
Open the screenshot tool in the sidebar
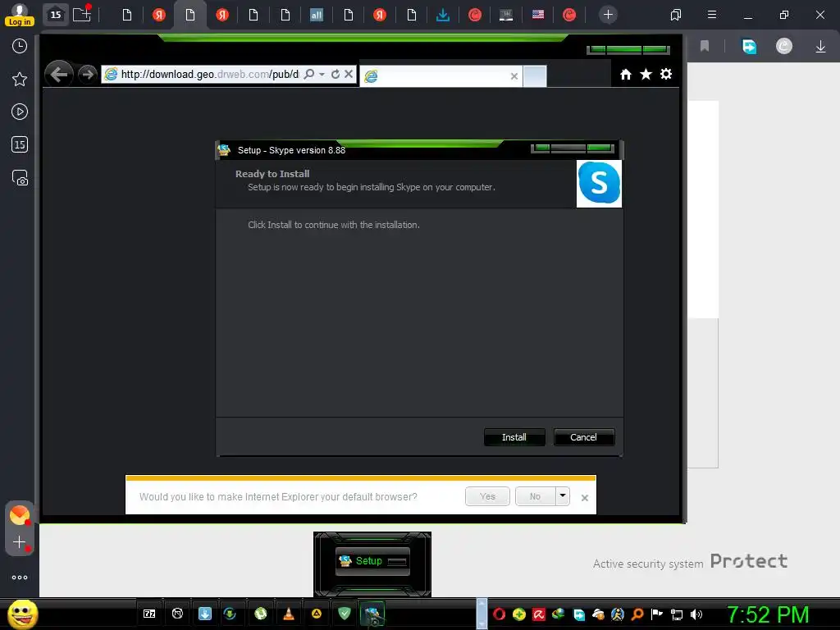tap(20, 178)
